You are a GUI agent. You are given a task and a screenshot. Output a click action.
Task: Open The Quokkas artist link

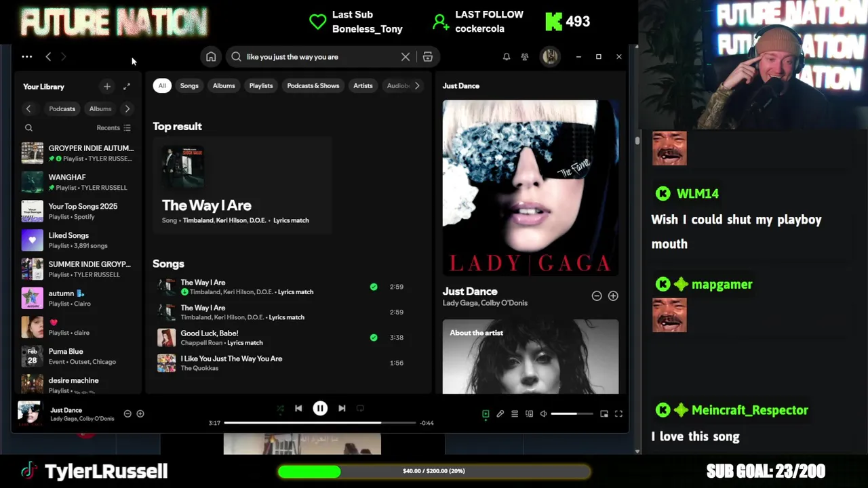pos(199,368)
